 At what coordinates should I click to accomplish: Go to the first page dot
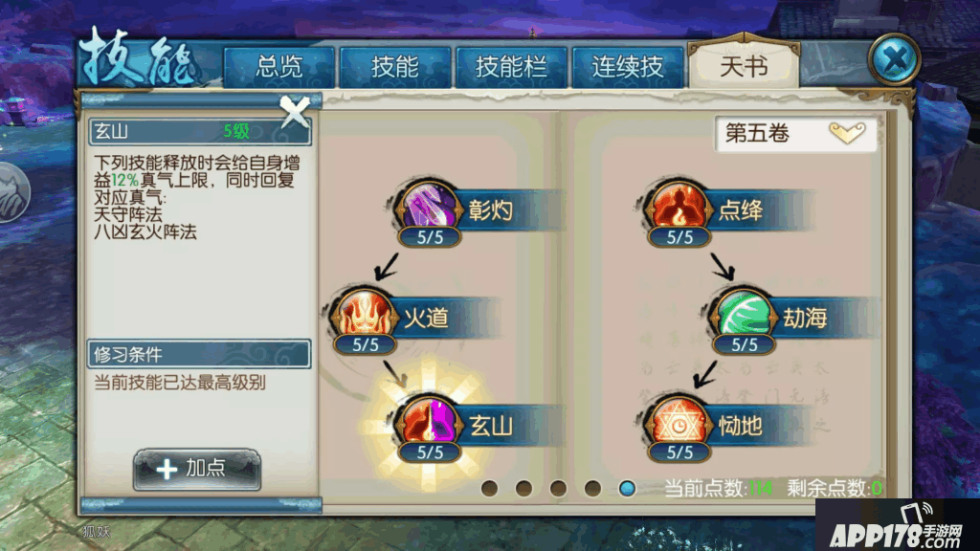point(490,488)
